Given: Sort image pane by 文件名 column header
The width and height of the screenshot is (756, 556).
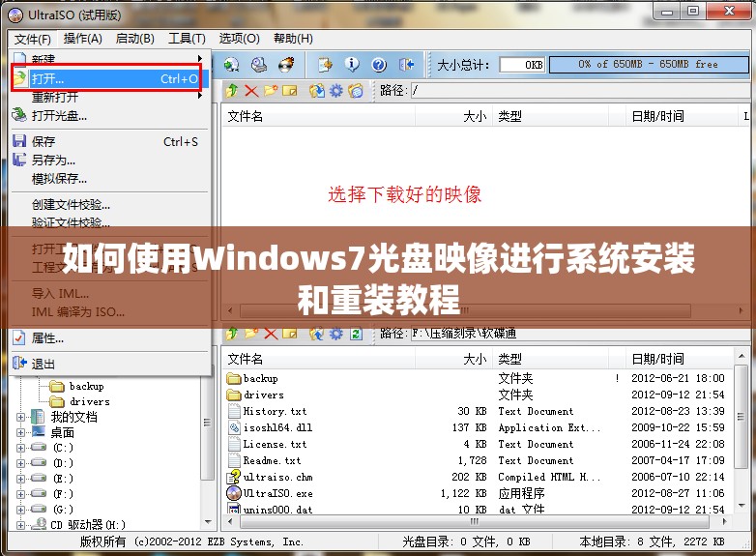Looking at the screenshot, I should (318, 116).
